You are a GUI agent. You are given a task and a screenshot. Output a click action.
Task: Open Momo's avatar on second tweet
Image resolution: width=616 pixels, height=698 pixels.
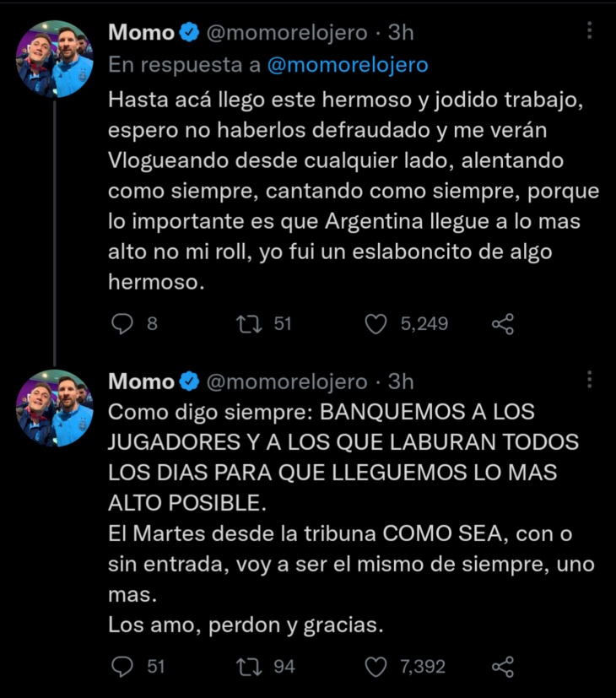(x=54, y=409)
